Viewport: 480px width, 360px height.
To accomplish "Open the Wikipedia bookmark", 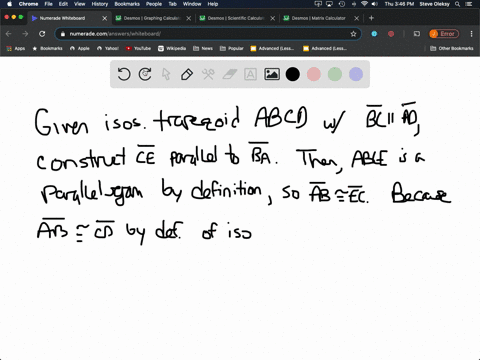I will [x=172, y=48].
